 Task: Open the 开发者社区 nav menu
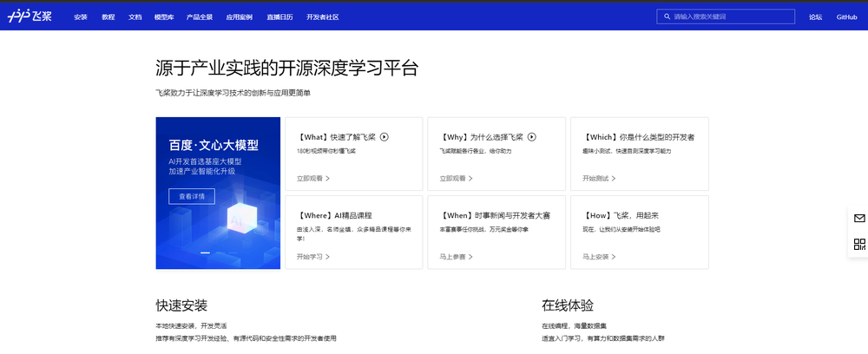(323, 17)
